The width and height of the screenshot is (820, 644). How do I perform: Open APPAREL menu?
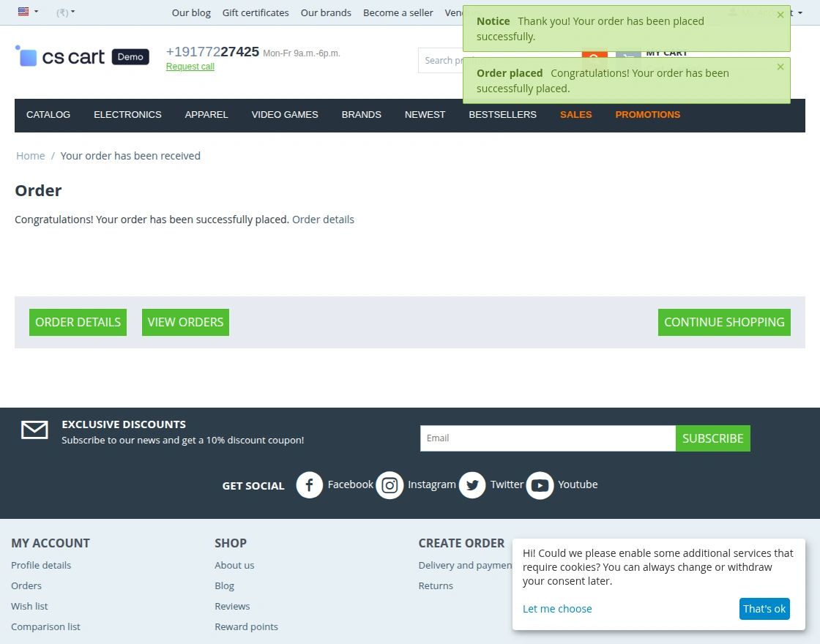pyautogui.click(x=206, y=114)
